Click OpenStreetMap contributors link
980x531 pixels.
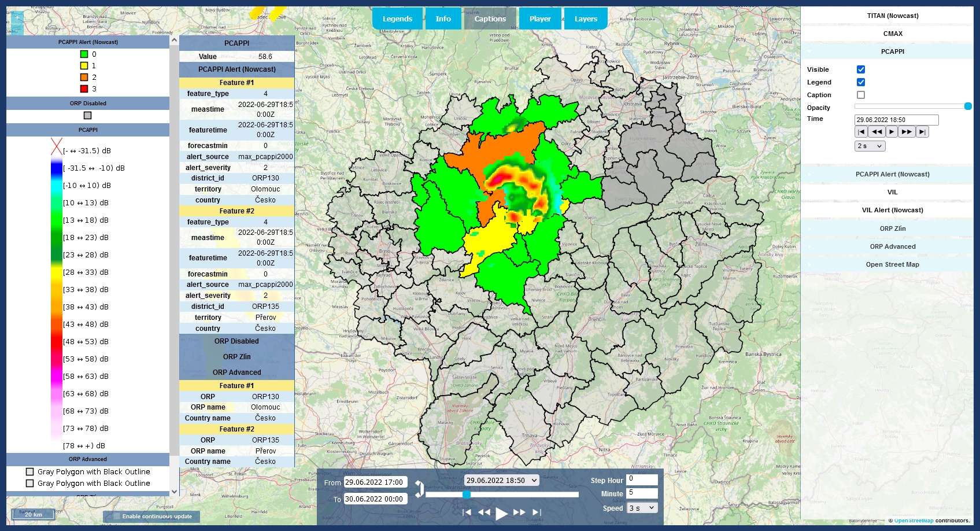pyautogui.click(x=914, y=521)
